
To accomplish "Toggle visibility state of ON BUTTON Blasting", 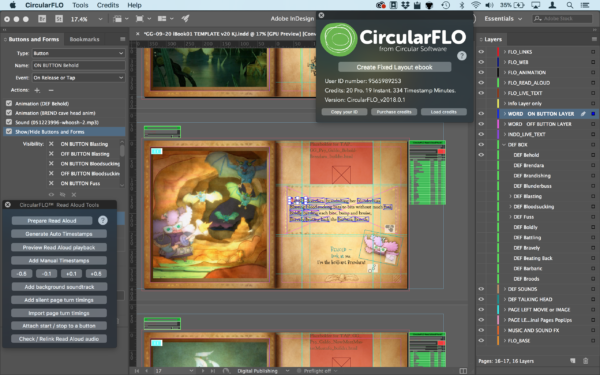I will point(51,144).
